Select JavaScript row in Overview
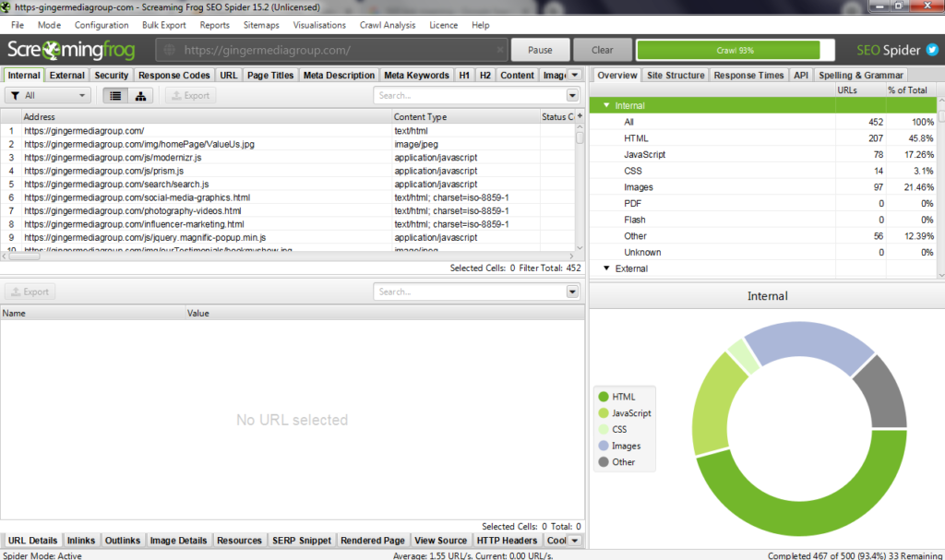Screen dimensions: 945x560 (763, 154)
